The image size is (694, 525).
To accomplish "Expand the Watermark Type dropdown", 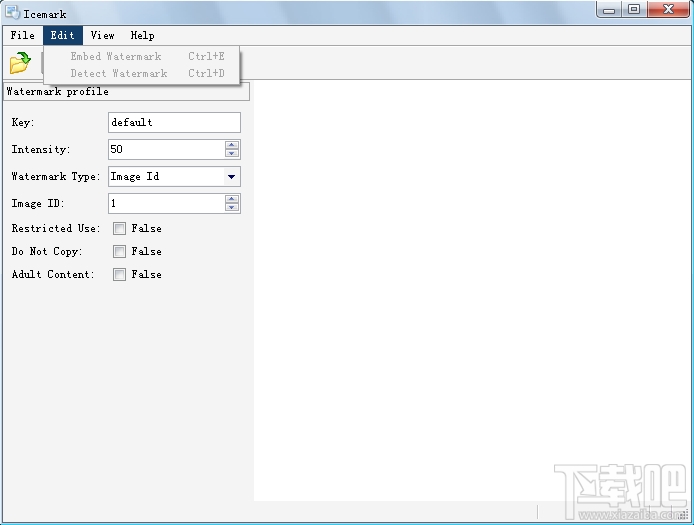I will [231, 177].
